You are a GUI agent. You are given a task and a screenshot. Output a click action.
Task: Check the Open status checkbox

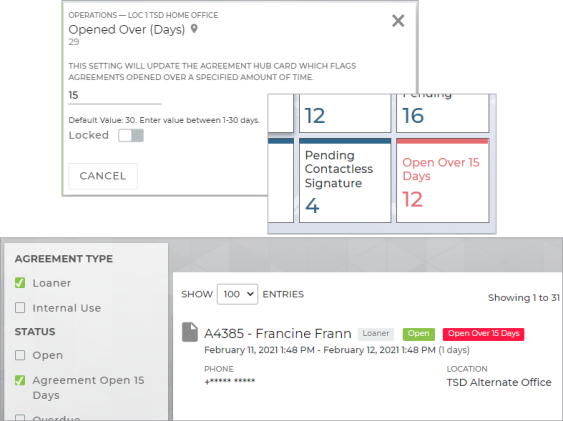[x=20, y=355]
